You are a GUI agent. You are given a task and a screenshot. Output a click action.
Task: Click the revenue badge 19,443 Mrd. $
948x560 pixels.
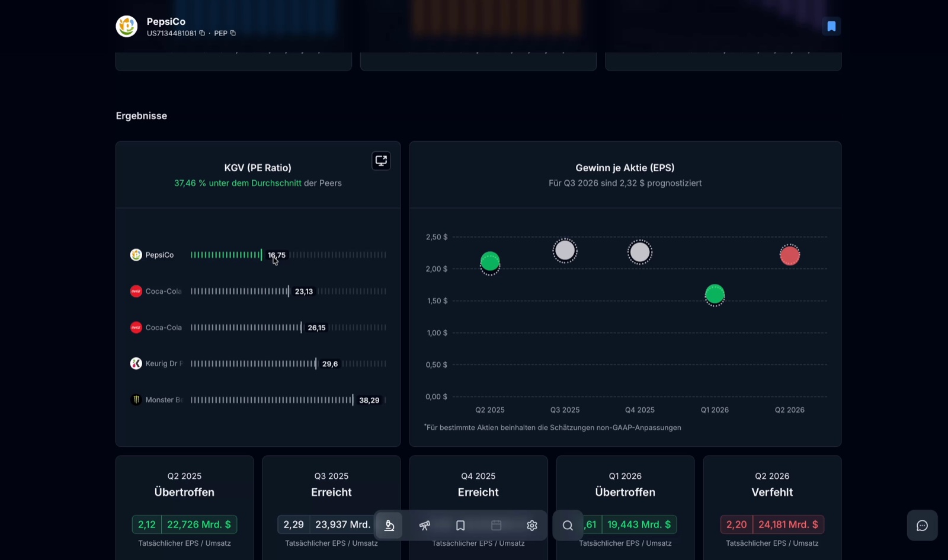(x=639, y=524)
